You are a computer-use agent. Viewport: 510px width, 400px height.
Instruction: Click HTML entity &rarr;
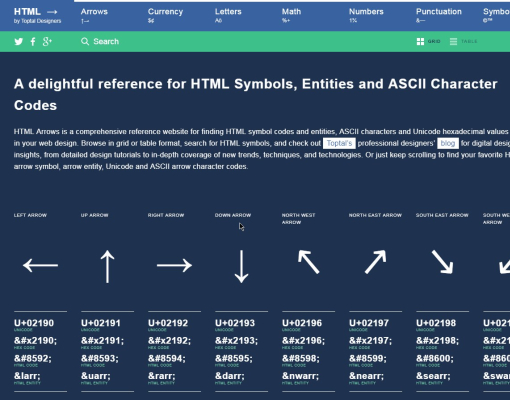point(162,376)
